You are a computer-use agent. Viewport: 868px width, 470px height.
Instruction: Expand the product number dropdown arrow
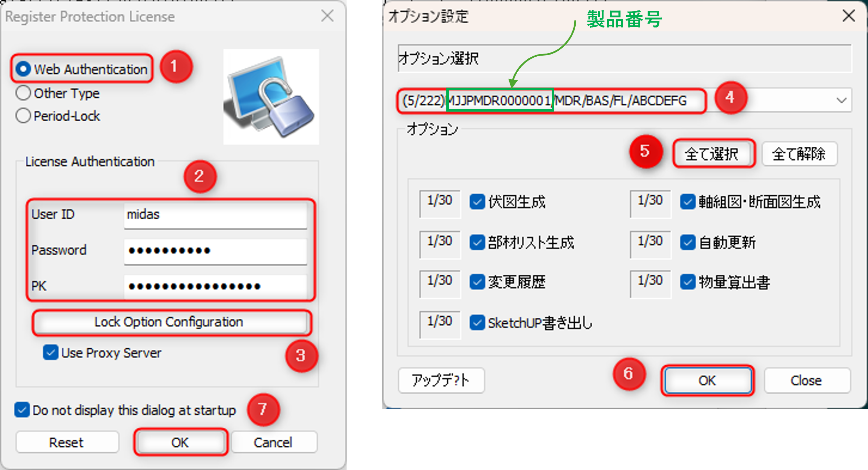pyautogui.click(x=841, y=100)
